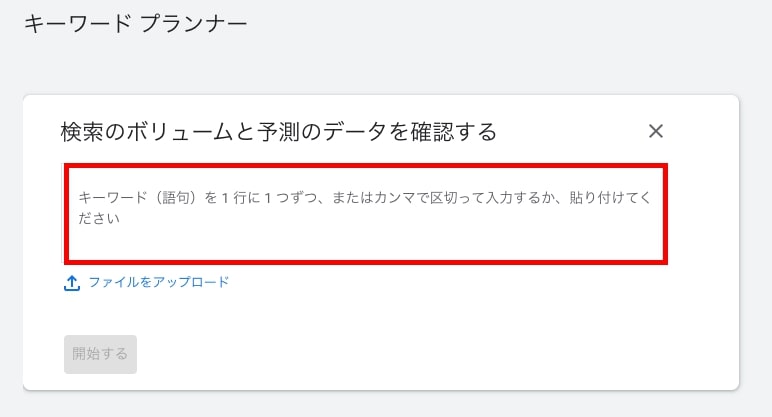The width and height of the screenshot is (772, 417).
Task: Click the ください placeholder line in the text area
Action: (x=100, y=218)
